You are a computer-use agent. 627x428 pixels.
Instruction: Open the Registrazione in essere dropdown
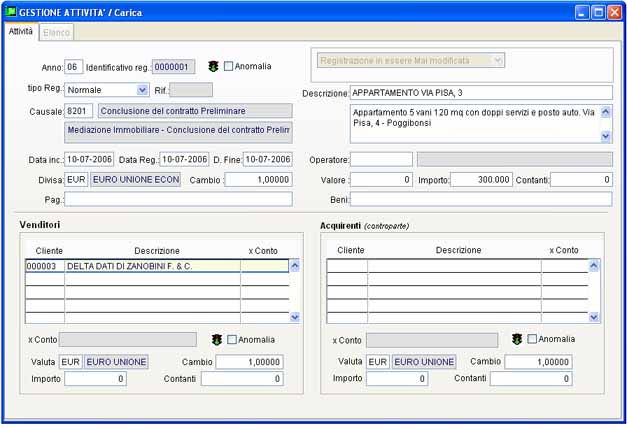point(498,60)
